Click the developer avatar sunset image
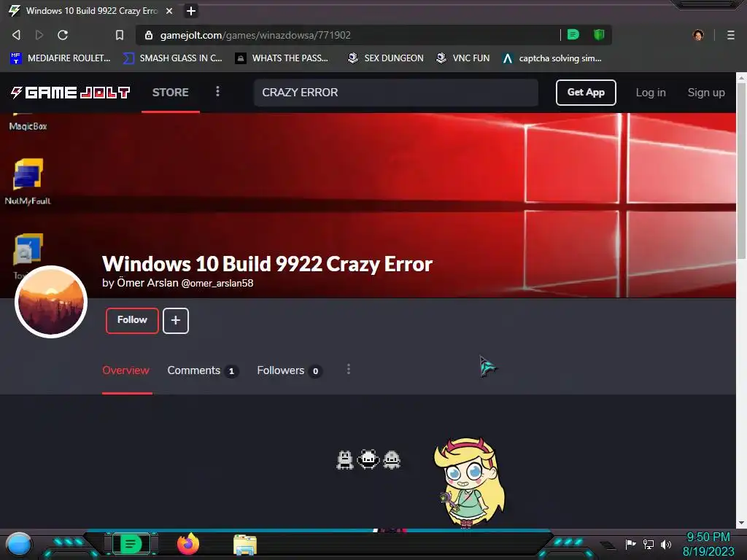Image resolution: width=747 pixels, height=560 pixels. (x=51, y=301)
